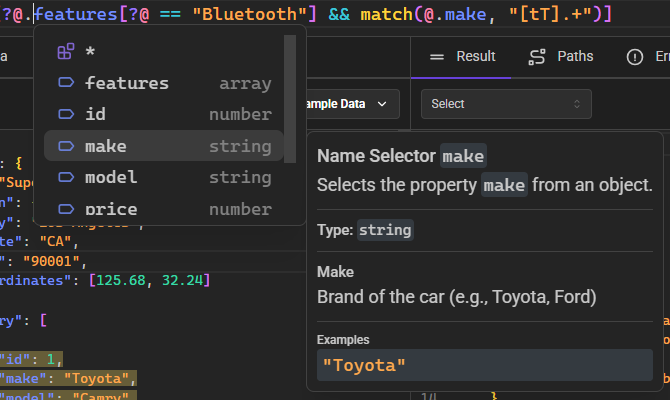Click the string type badge in tooltip
The image size is (670, 400).
pyautogui.click(x=385, y=230)
